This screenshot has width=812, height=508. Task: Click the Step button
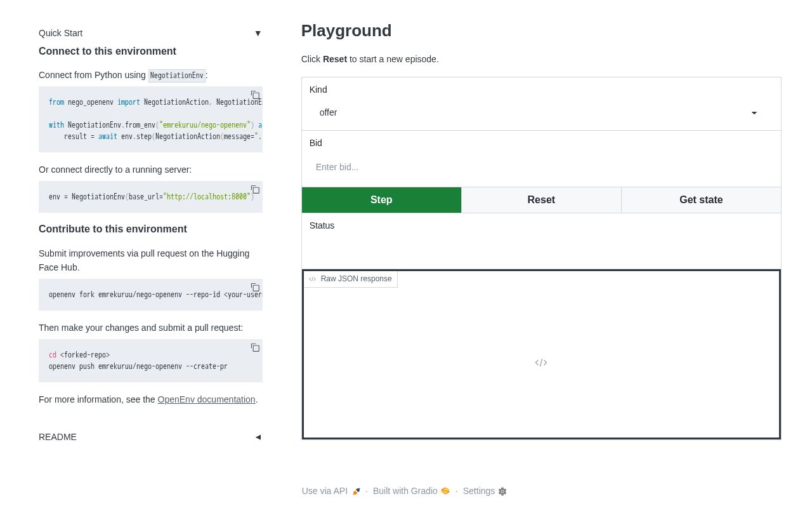click(x=381, y=200)
